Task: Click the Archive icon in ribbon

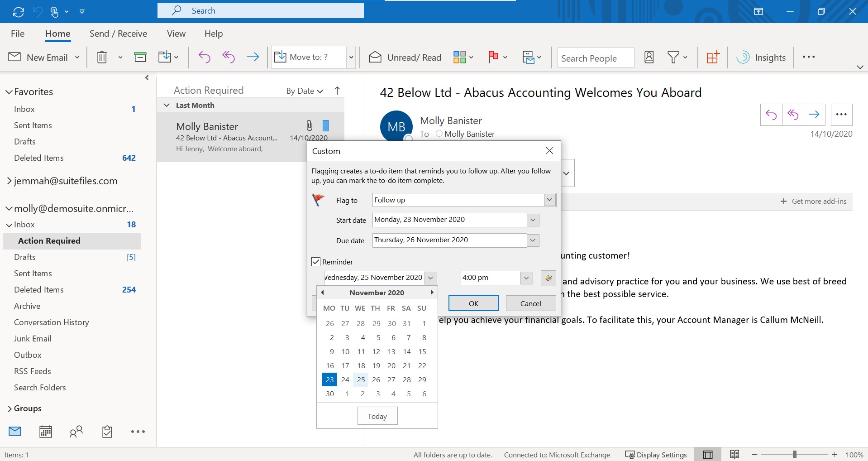Action: [x=140, y=57]
